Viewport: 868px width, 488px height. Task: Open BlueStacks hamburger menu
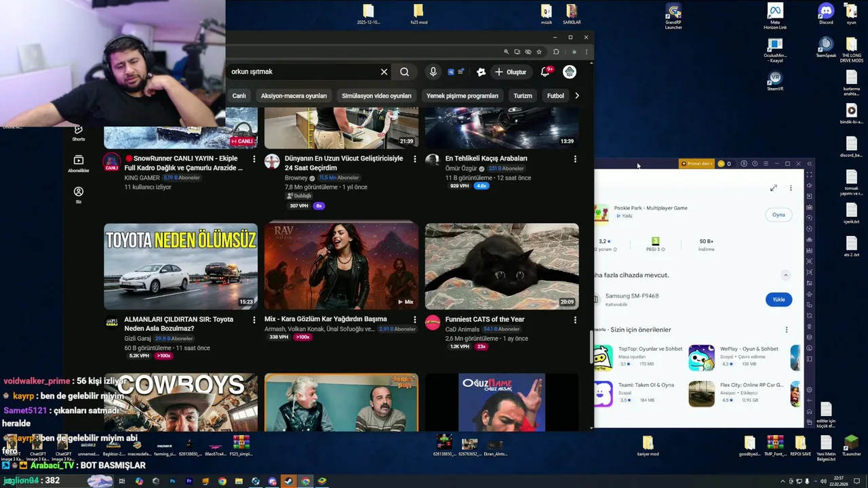coord(766,163)
